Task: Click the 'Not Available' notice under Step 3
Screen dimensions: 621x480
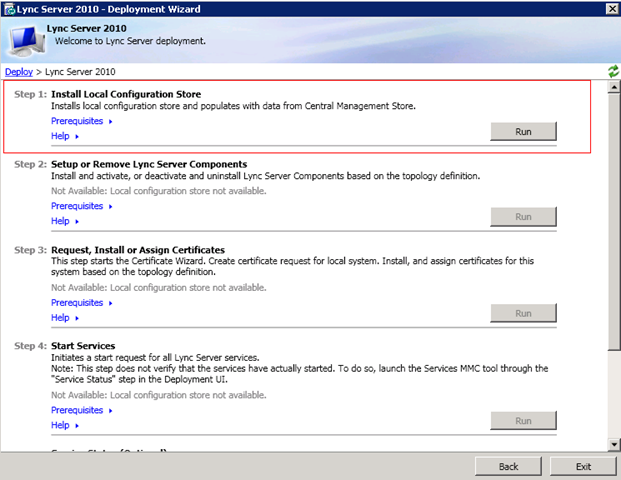Action: pyautogui.click(x=158, y=288)
